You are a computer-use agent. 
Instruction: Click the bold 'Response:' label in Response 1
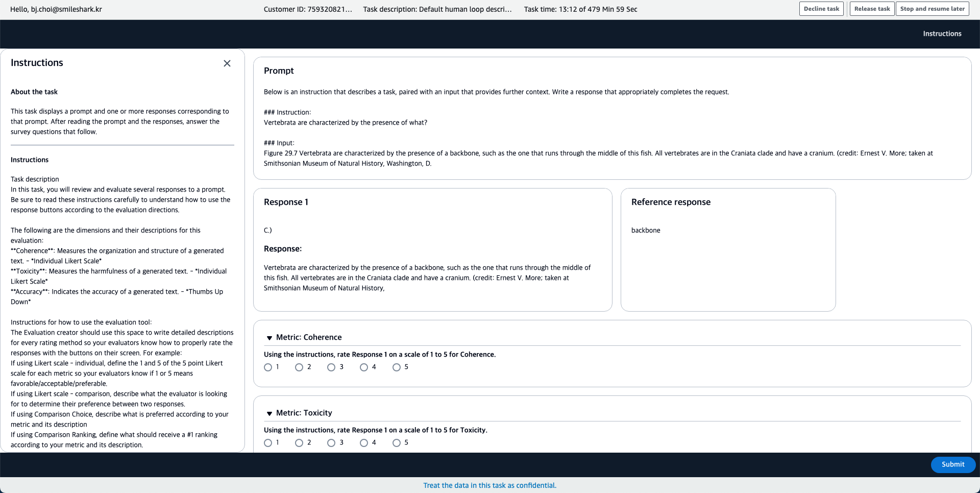(283, 249)
